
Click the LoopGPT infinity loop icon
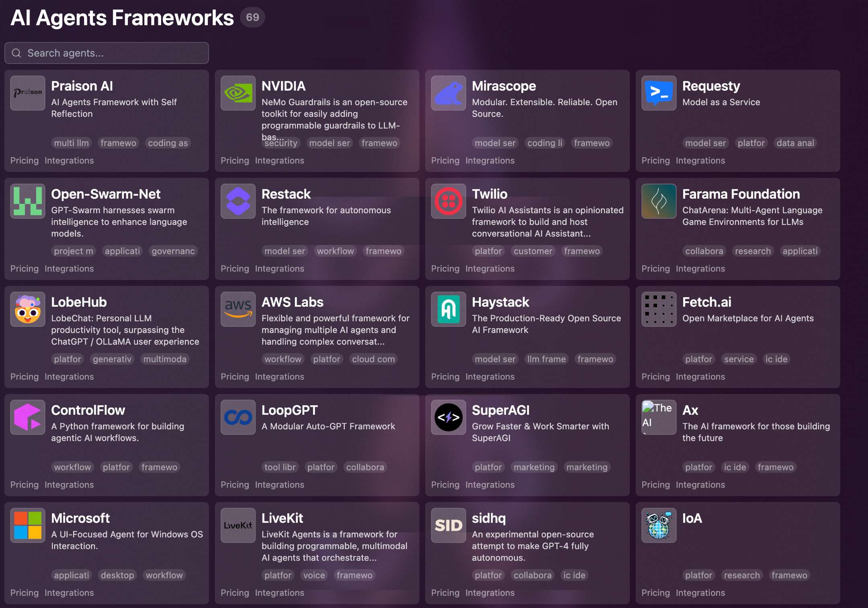(238, 417)
